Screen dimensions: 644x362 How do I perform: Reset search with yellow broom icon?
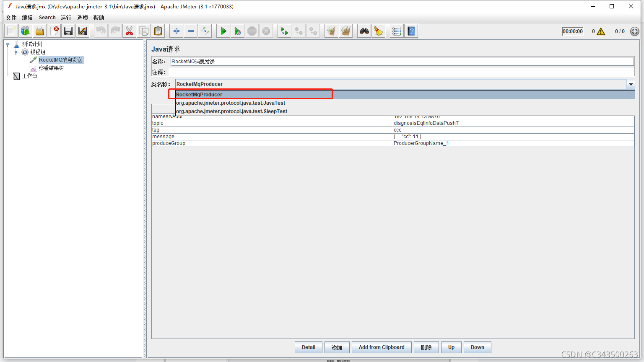(x=379, y=31)
